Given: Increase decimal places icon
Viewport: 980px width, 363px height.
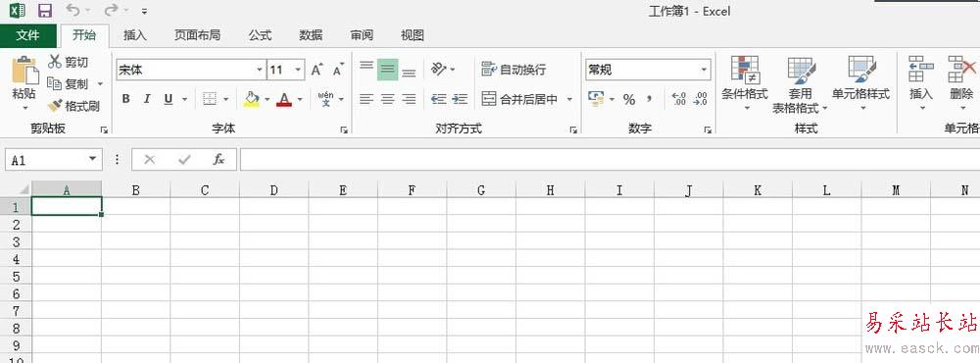Looking at the screenshot, I should point(679,99).
